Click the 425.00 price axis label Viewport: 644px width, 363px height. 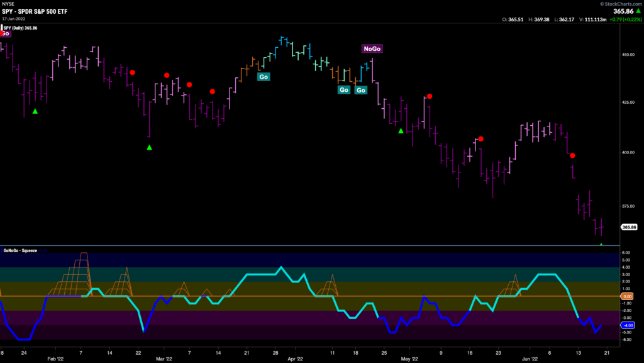coord(628,103)
